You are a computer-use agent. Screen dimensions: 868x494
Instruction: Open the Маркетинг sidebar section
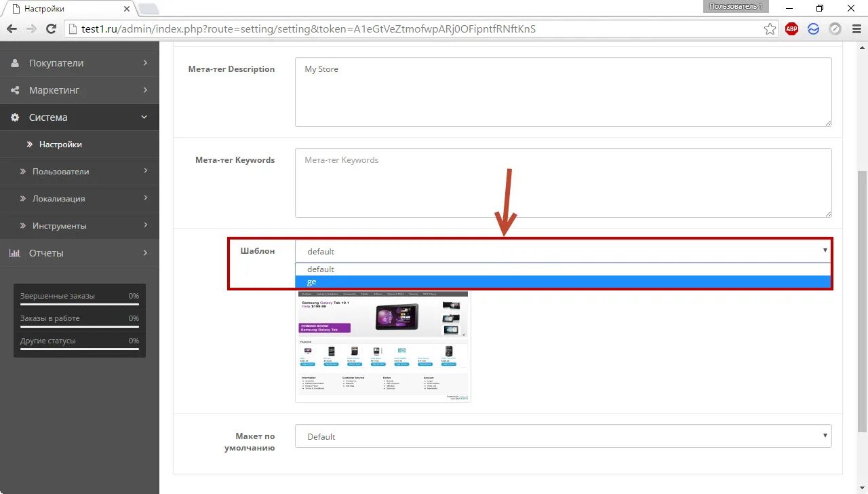coord(79,90)
